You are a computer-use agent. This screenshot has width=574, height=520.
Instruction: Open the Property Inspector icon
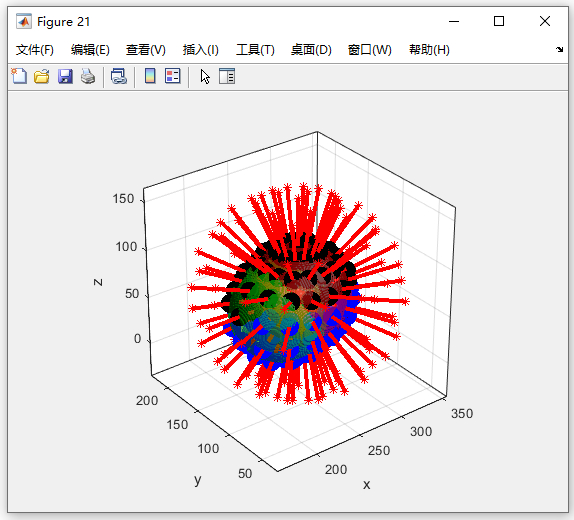(227, 76)
